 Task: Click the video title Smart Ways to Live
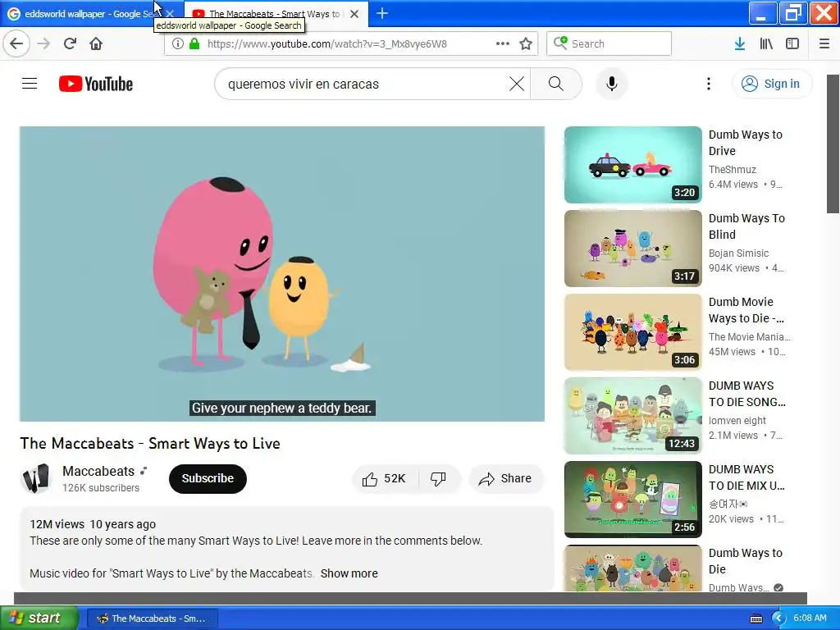coord(150,444)
